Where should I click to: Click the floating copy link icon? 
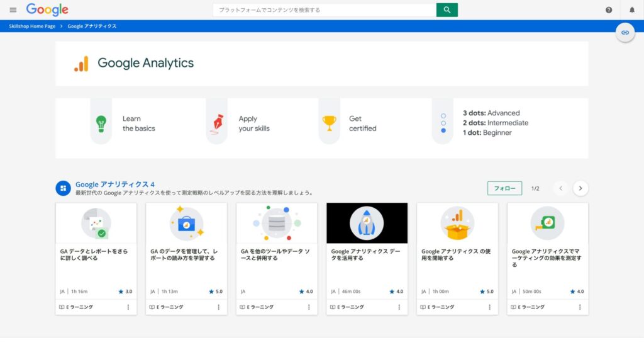point(625,32)
